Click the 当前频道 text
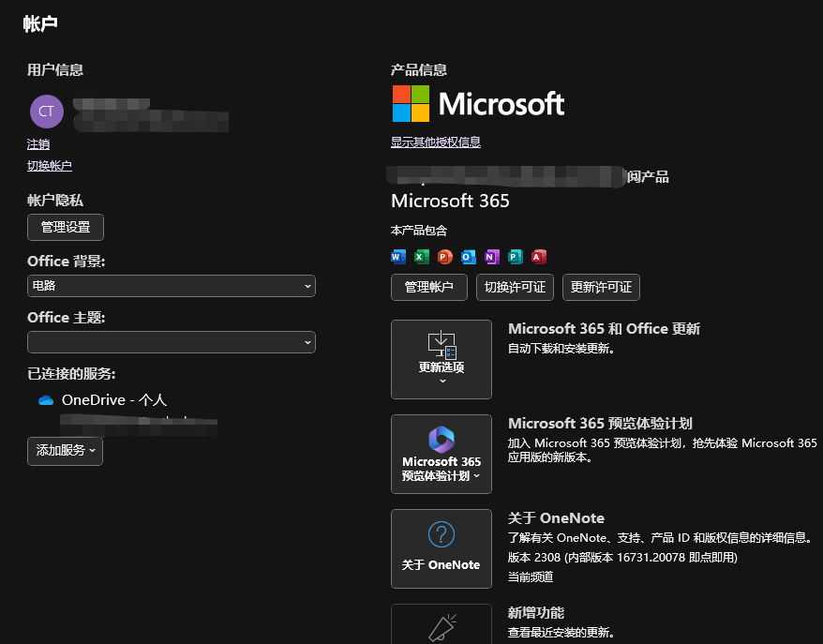823x644 pixels. (531, 577)
